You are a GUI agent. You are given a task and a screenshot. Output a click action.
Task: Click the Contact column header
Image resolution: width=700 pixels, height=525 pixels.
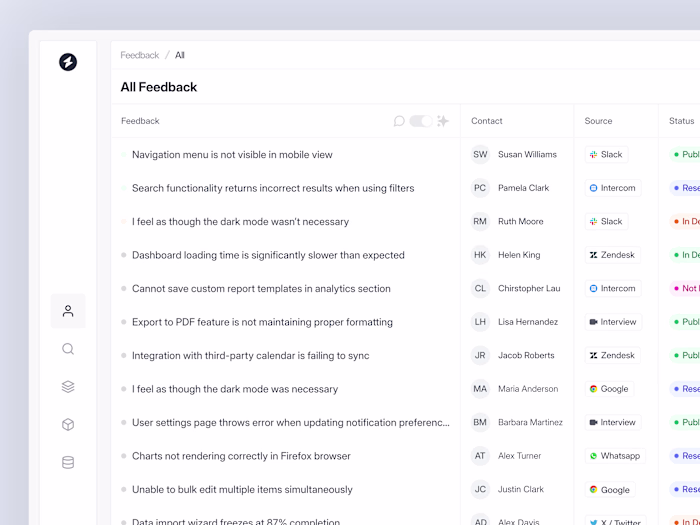click(487, 121)
